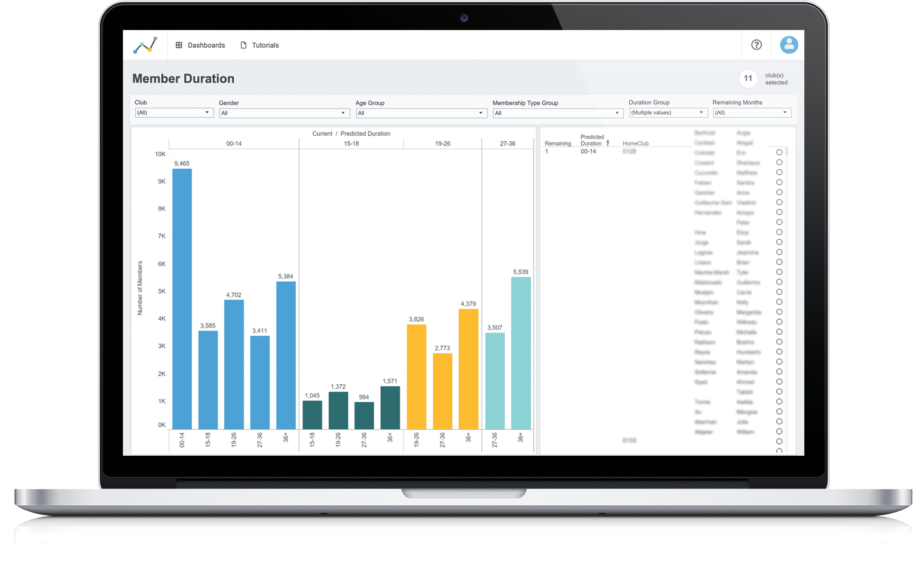Expand the Club filter dropdown
Image resolution: width=924 pixels, height=561 pixels.
174,113
